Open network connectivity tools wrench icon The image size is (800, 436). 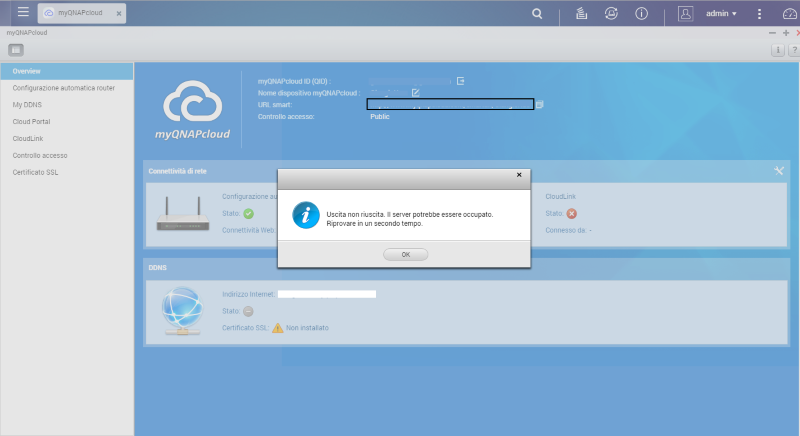[x=779, y=170]
